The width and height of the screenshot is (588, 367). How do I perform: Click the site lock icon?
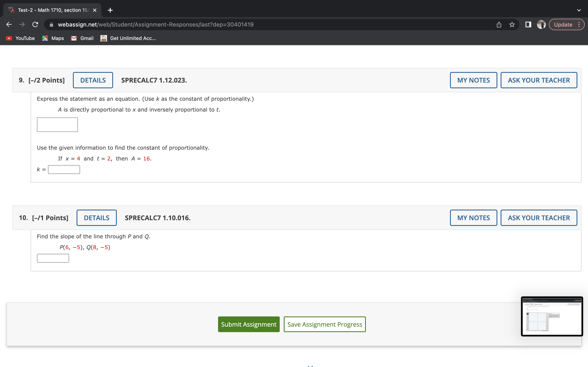click(x=51, y=24)
